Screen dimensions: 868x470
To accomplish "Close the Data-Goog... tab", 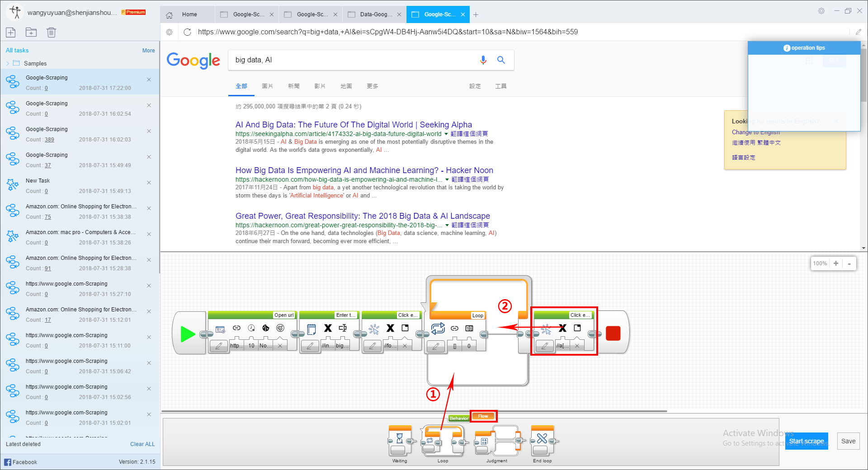I will click(x=399, y=14).
